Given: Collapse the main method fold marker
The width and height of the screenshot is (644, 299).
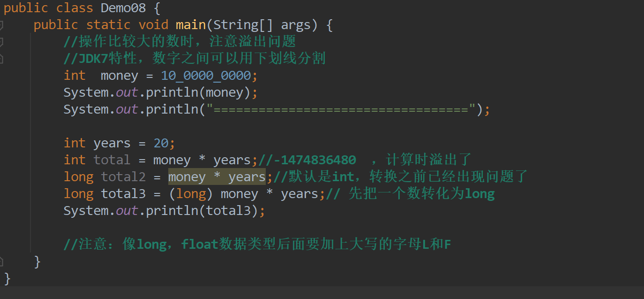Looking at the screenshot, I should pyautogui.click(x=1, y=24).
